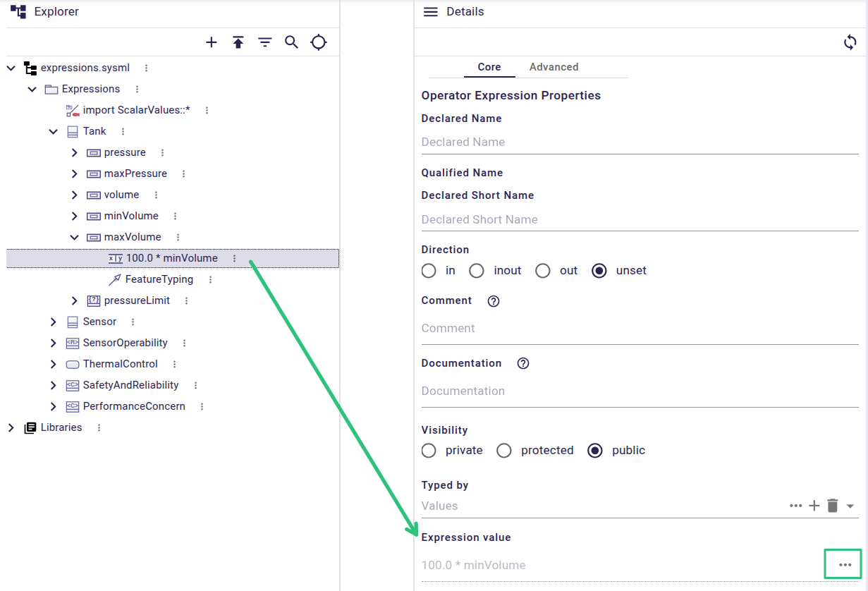The width and height of the screenshot is (868, 591).
Task: Open more options for maxPressure attribute
Action: [183, 173]
